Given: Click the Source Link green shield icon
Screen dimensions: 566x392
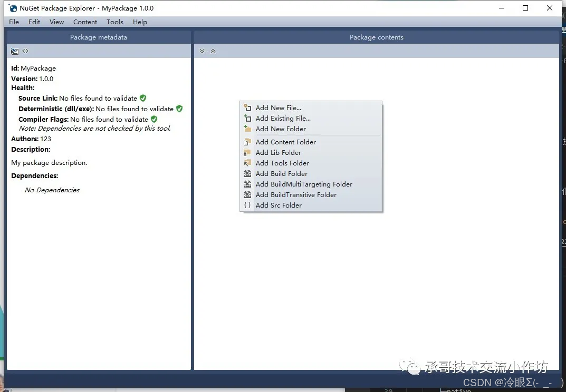Looking at the screenshot, I should coord(143,98).
